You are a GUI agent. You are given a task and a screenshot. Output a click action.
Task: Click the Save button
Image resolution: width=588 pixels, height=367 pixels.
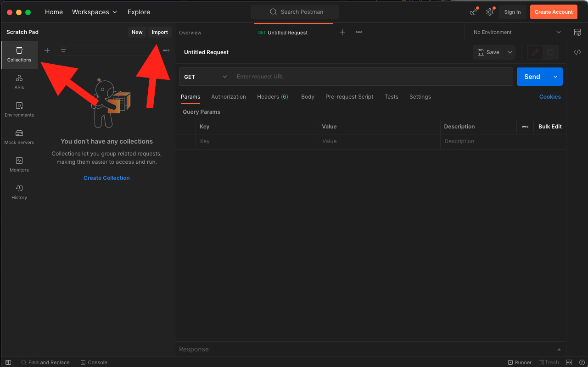(x=488, y=52)
